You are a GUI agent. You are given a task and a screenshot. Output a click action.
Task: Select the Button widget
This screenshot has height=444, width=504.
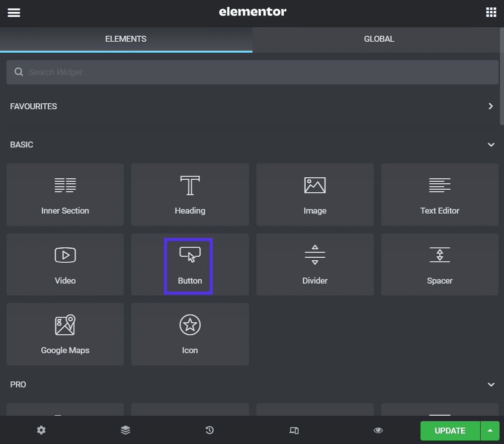(x=189, y=264)
